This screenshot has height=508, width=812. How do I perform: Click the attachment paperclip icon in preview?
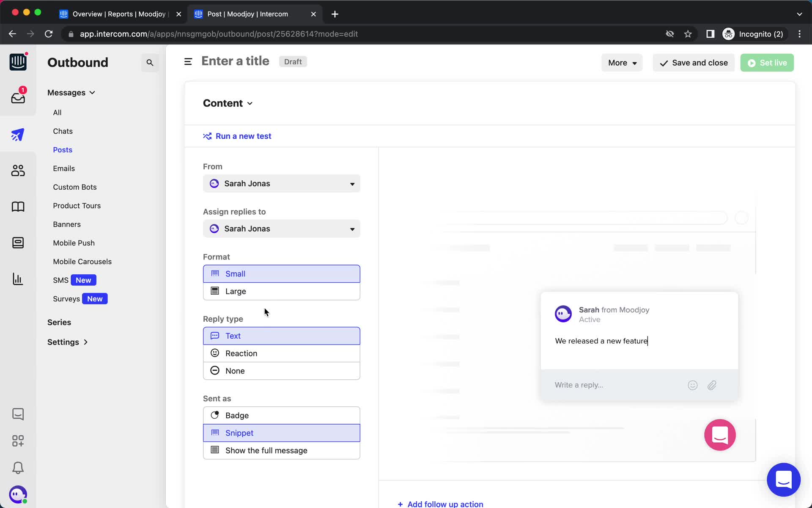712,385
